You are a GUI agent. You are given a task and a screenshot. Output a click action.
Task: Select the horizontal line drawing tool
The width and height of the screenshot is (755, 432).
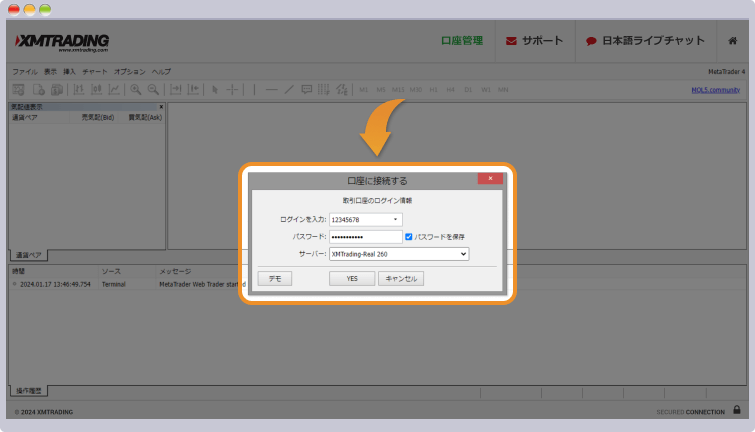click(272, 90)
